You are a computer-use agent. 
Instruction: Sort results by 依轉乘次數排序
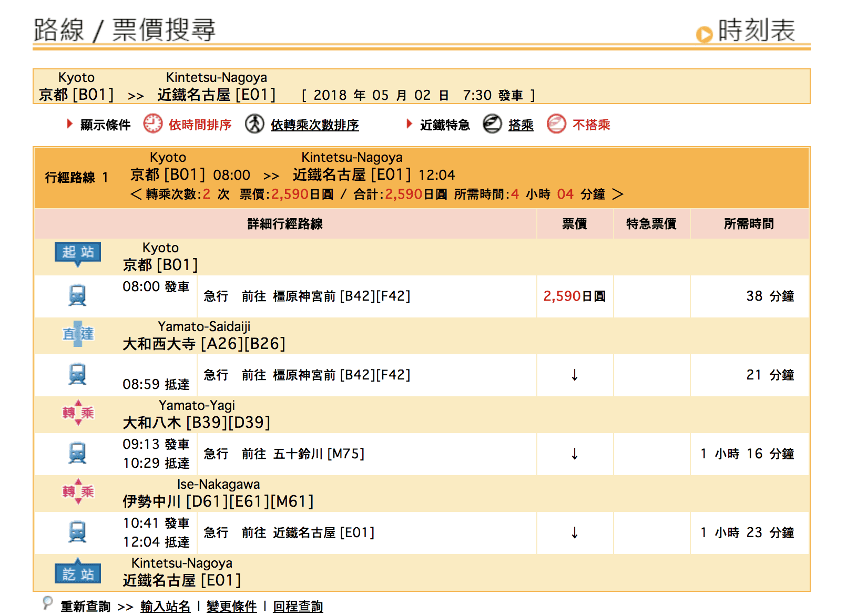(x=314, y=125)
